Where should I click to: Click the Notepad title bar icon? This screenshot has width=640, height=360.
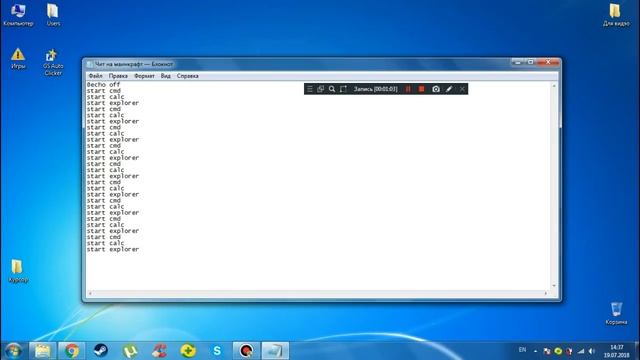tap(90, 64)
